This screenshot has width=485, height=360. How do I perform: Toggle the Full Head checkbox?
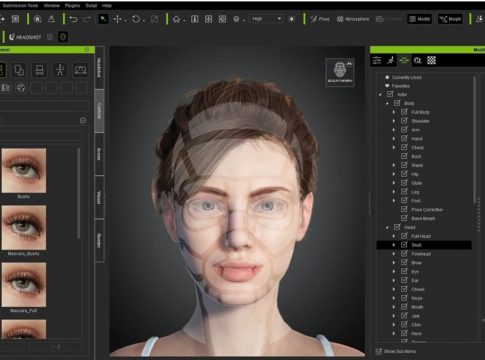(404, 236)
